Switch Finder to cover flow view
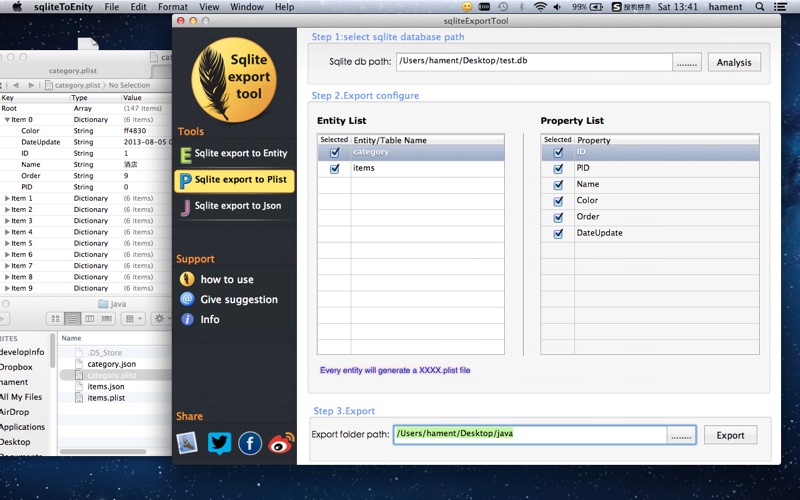The image size is (800, 500). [107, 318]
